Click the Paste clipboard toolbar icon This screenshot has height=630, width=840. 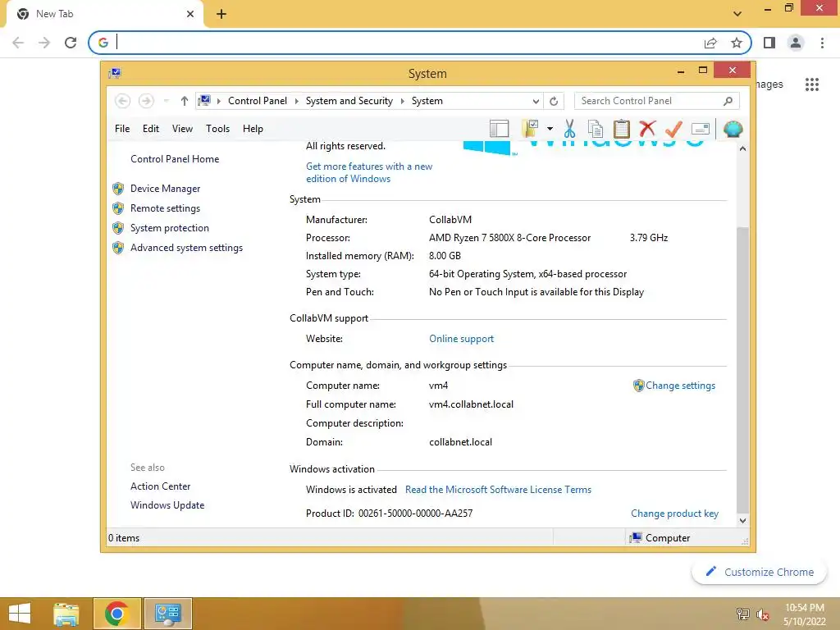(622, 129)
